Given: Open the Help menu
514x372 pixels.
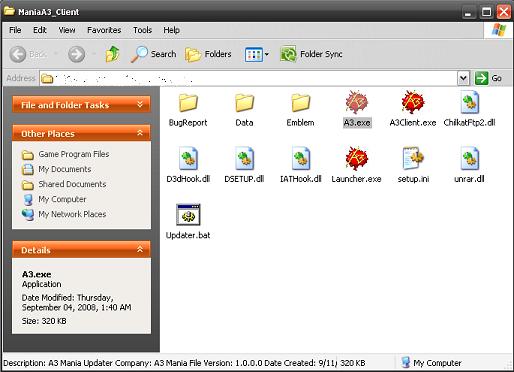Looking at the screenshot, I should (x=171, y=30).
